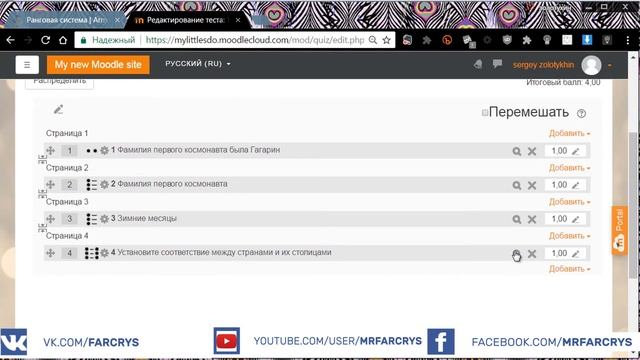Click the move handle for question 3
The height and width of the screenshot is (360, 640).
click(x=51, y=219)
